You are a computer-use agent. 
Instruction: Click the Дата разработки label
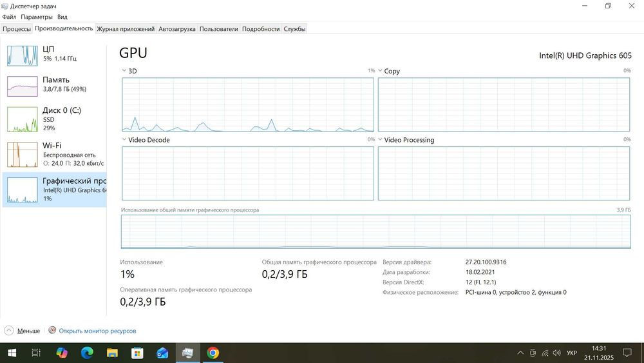(406, 272)
